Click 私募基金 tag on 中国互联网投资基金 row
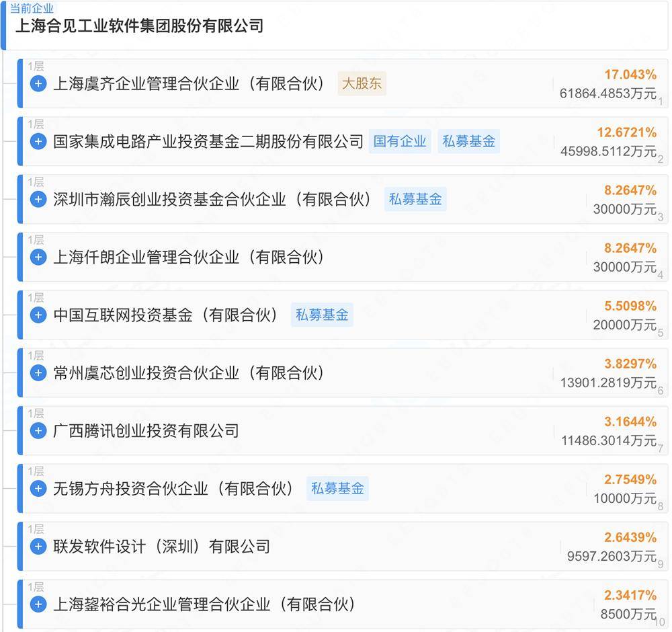The height and width of the screenshot is (632, 672). 322,315
